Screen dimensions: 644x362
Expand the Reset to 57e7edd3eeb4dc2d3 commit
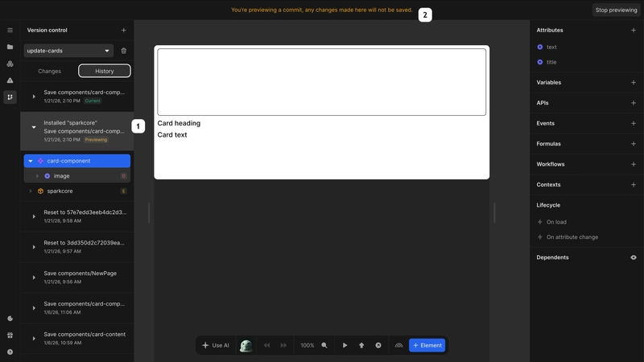tap(34, 216)
